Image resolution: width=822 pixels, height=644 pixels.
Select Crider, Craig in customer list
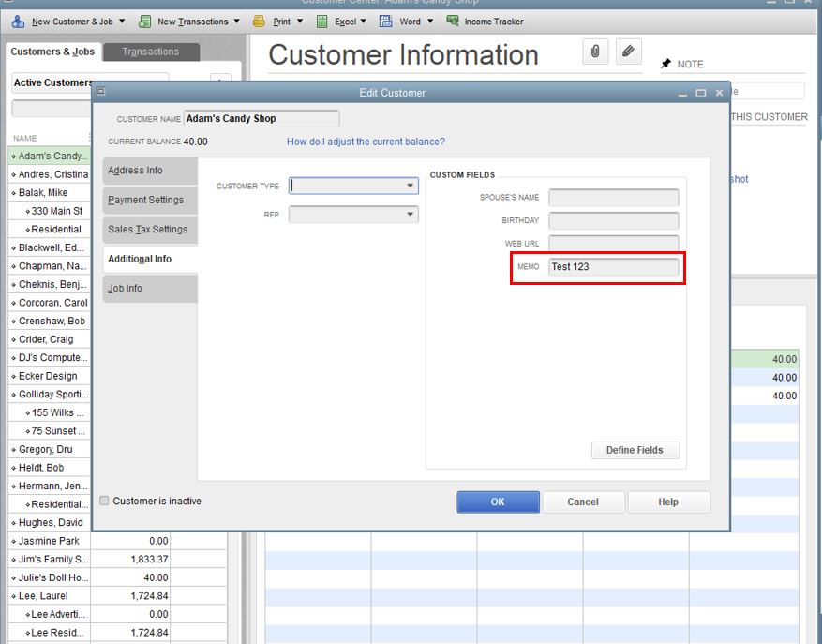tap(50, 339)
